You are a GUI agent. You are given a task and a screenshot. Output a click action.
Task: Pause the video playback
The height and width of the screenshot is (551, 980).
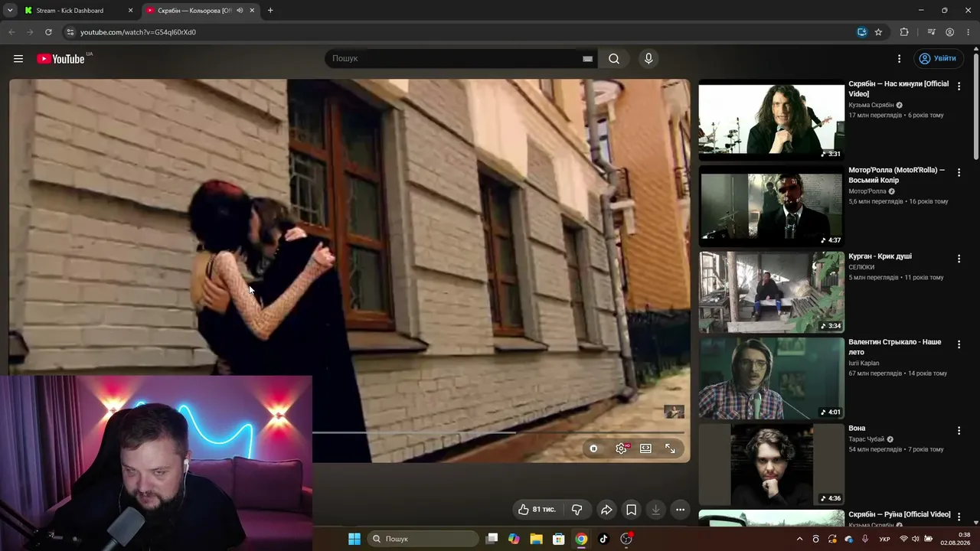coord(593,448)
